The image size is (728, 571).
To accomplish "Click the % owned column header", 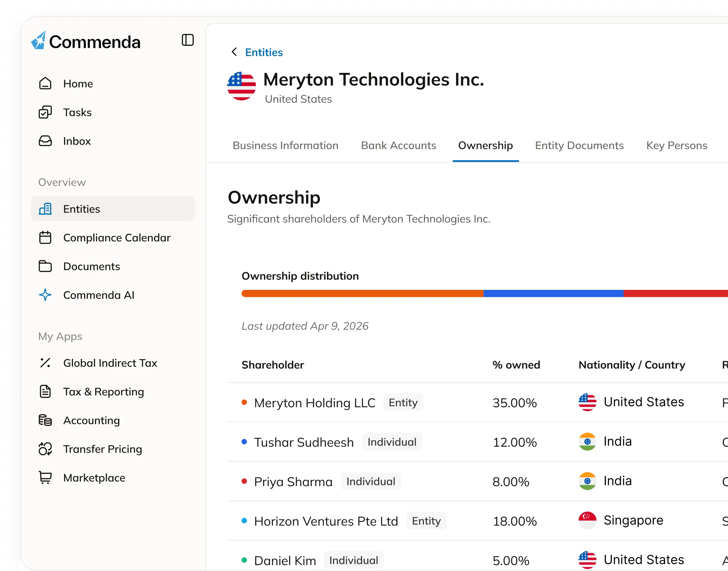I will [x=516, y=365].
